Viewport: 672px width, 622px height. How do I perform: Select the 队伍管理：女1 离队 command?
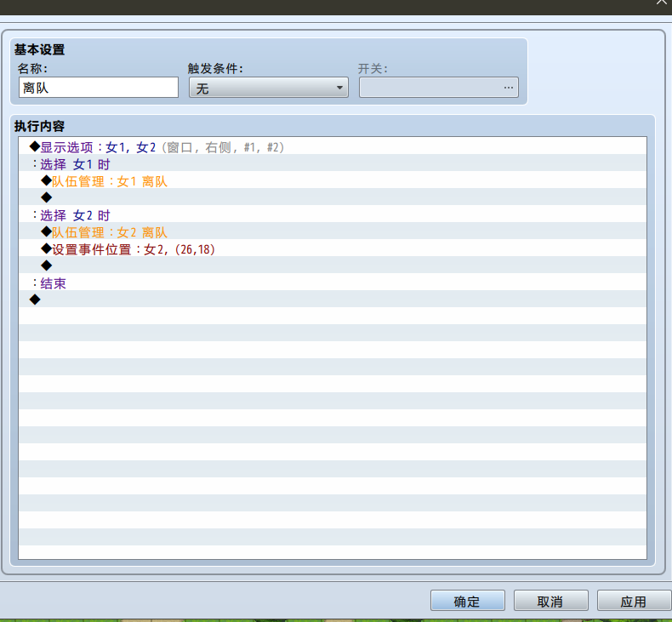pos(333,180)
